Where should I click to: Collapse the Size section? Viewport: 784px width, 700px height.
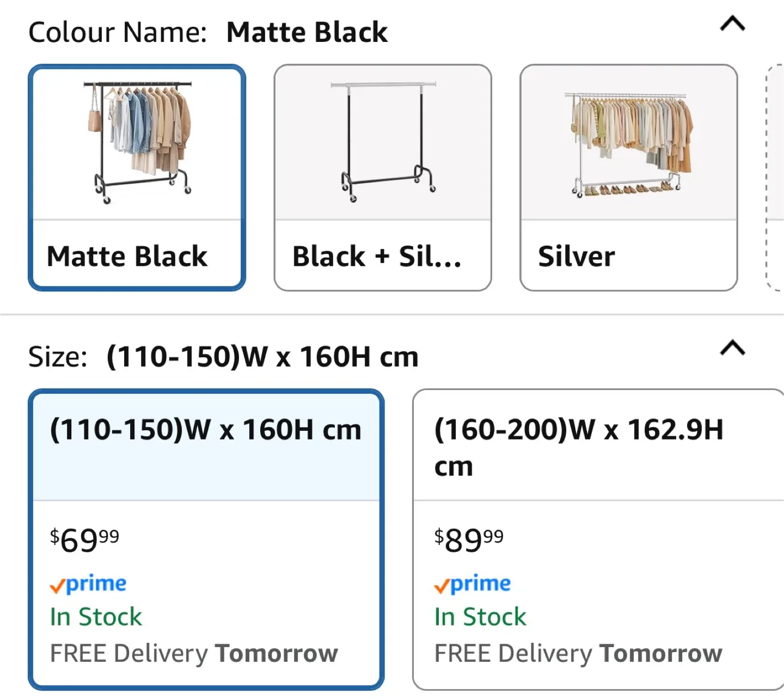click(x=732, y=349)
